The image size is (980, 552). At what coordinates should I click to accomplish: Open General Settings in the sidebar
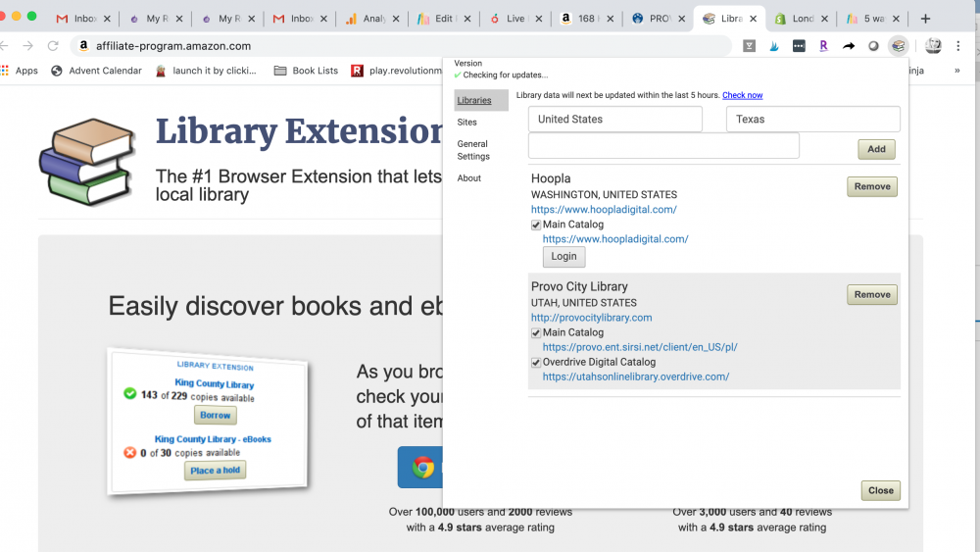tap(473, 150)
